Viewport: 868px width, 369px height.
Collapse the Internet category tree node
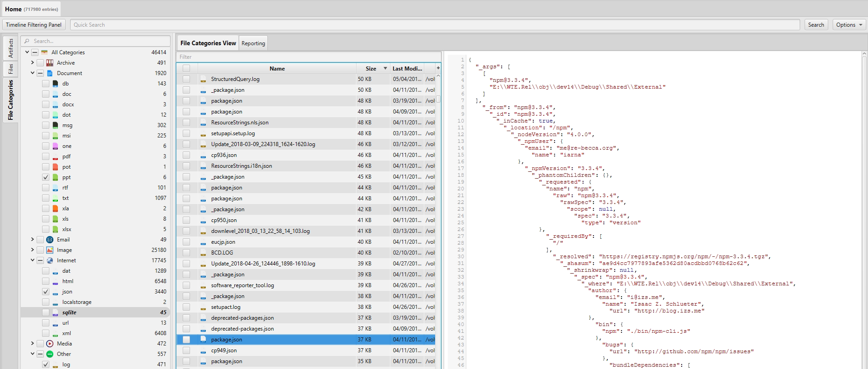[33, 260]
